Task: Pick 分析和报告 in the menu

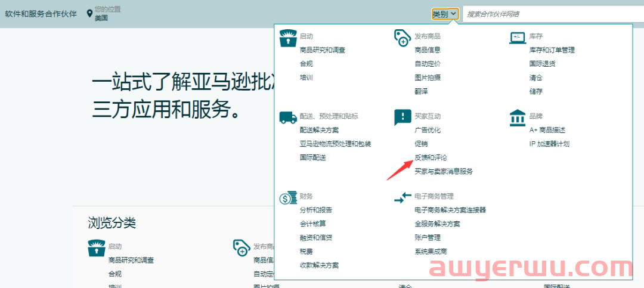Action: [x=316, y=210]
